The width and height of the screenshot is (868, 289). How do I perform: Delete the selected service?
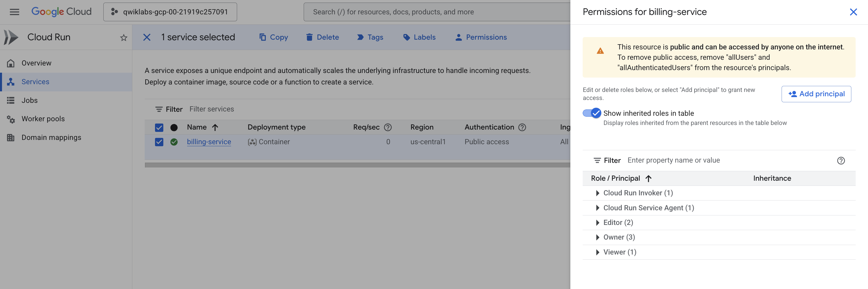coord(322,37)
